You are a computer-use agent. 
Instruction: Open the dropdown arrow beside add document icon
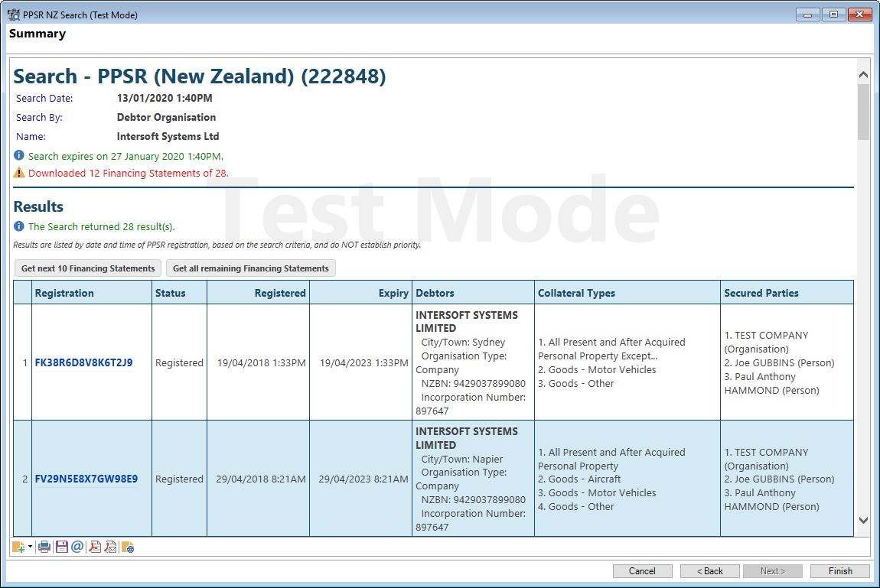click(x=31, y=547)
